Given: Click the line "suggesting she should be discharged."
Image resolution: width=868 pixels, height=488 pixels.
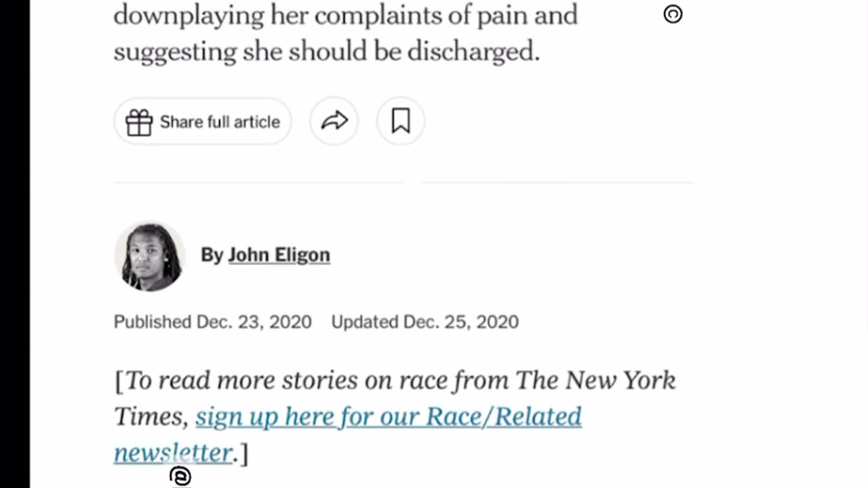Looking at the screenshot, I should tap(326, 52).
